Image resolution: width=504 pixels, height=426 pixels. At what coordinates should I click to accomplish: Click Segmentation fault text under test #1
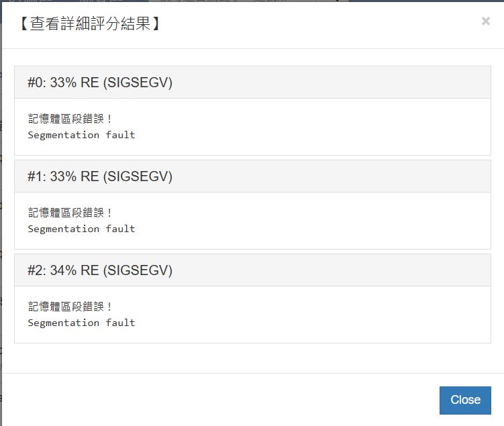81,229
